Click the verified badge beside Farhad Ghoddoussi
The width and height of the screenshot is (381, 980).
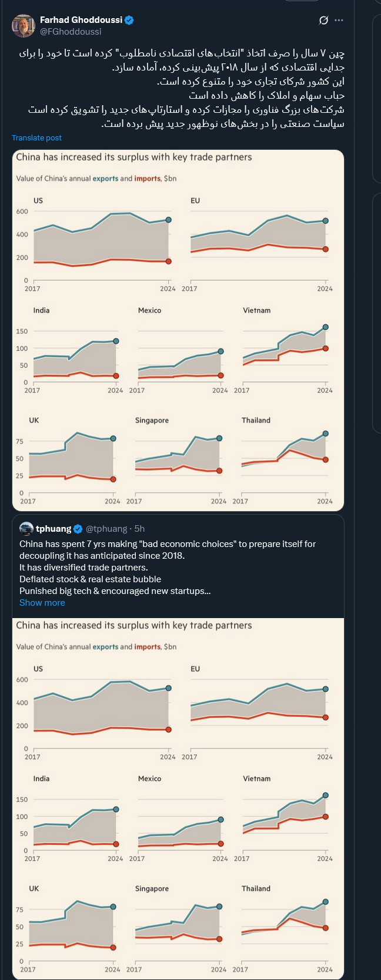[x=129, y=20]
